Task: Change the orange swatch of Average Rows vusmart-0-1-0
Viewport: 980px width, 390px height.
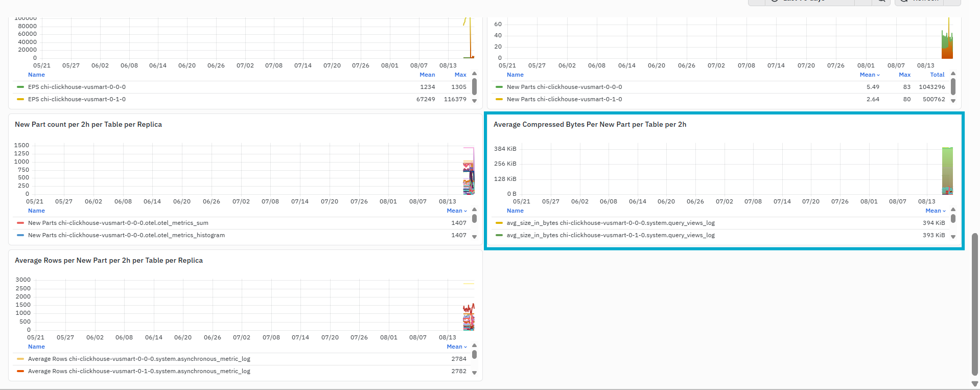Action: (x=20, y=371)
